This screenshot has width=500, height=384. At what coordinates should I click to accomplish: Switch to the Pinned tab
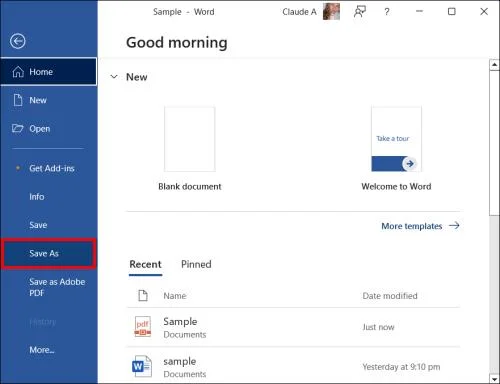[x=196, y=264]
